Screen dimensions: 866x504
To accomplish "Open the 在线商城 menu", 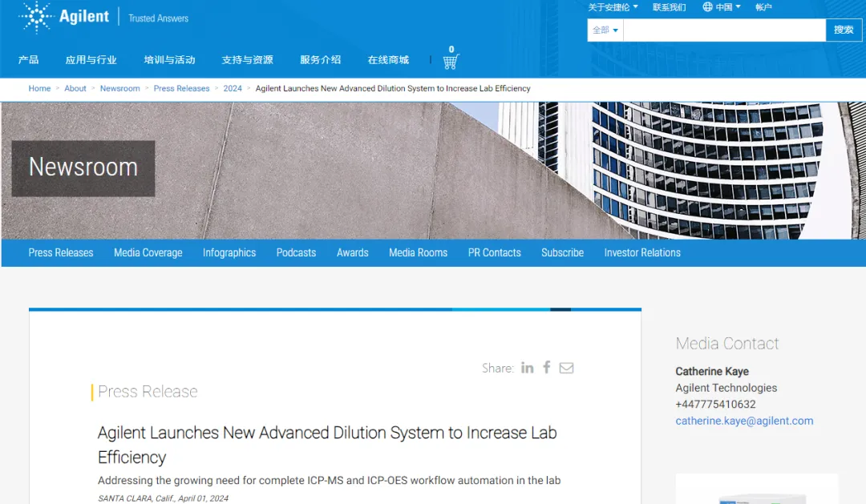I will (388, 59).
